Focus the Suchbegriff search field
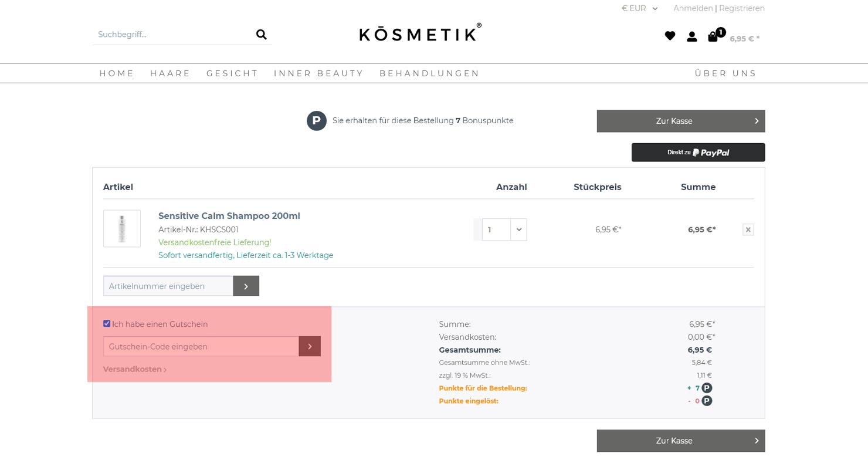This screenshot has height=463, width=868. pyautogui.click(x=173, y=35)
